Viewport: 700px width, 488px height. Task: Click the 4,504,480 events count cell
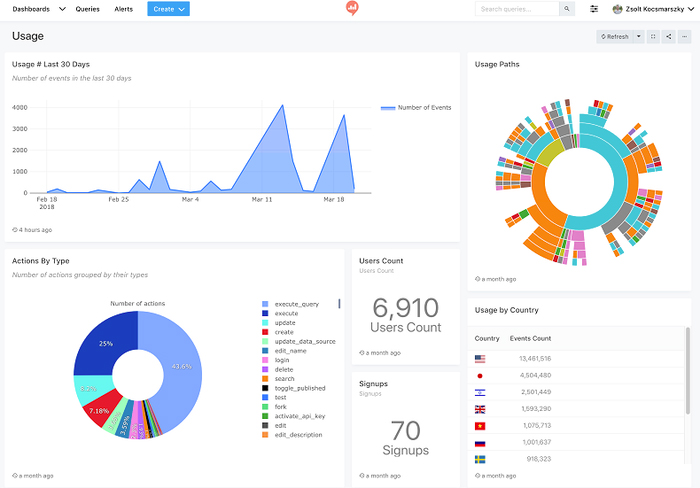coord(535,375)
